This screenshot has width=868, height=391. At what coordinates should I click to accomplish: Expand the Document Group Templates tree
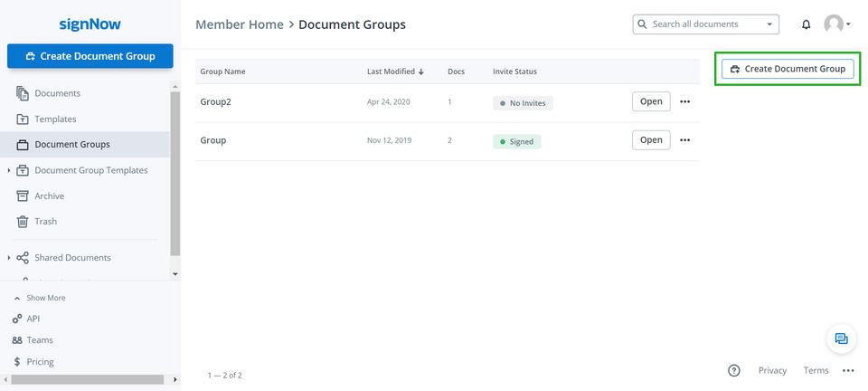[x=9, y=170]
